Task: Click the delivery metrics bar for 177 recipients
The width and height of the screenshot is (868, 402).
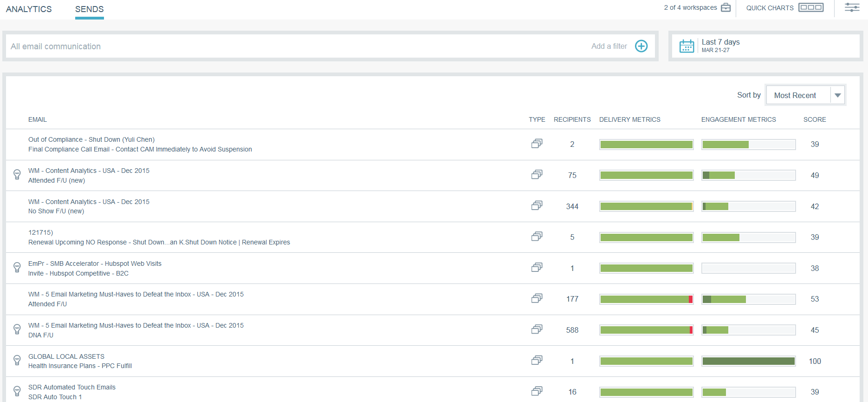Action: coord(646,299)
